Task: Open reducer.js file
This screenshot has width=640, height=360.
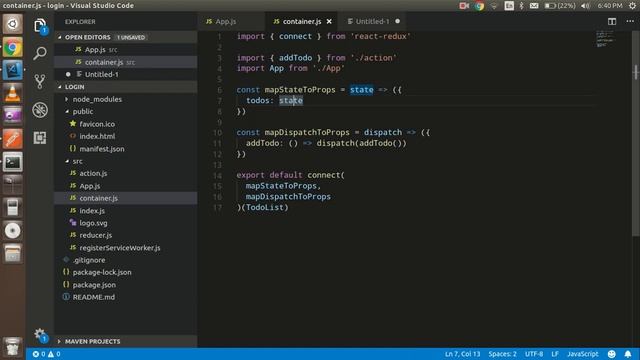Action: point(126,236)
